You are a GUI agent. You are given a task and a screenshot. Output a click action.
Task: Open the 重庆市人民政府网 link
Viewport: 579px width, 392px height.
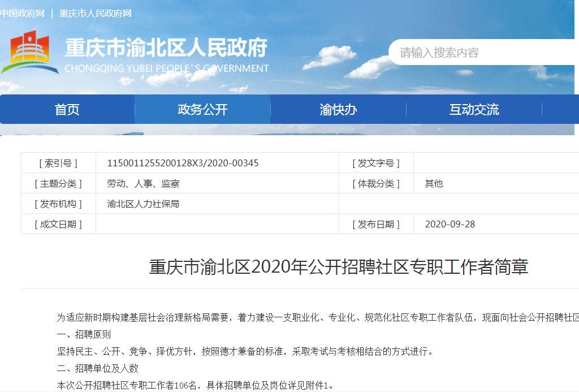(95, 13)
